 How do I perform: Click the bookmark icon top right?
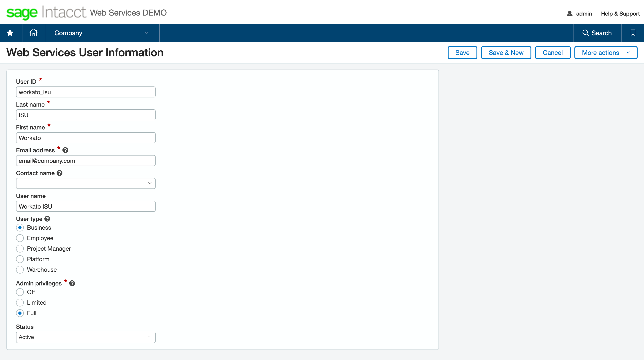pyautogui.click(x=633, y=33)
